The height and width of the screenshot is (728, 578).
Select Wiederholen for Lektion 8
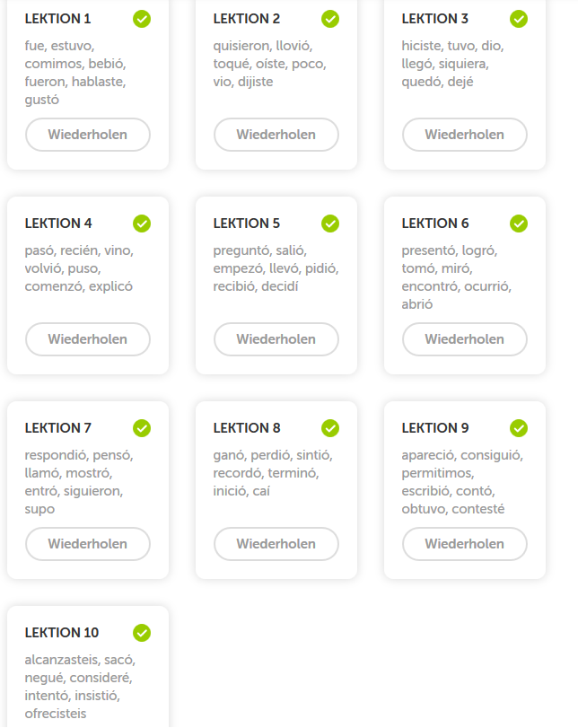click(x=276, y=544)
